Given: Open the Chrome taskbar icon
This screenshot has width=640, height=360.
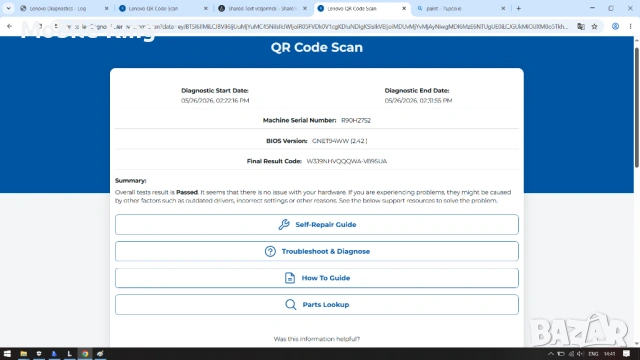Looking at the screenshot, I should click(85, 354).
